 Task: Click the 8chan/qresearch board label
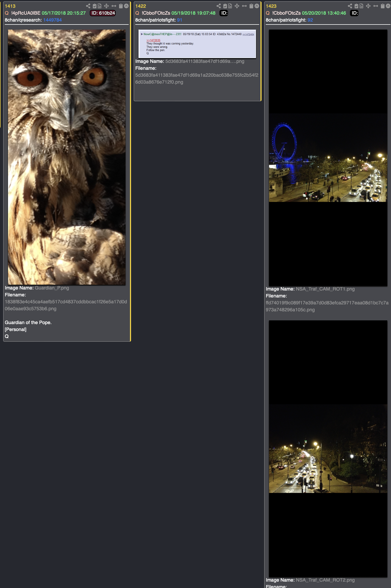tap(23, 20)
